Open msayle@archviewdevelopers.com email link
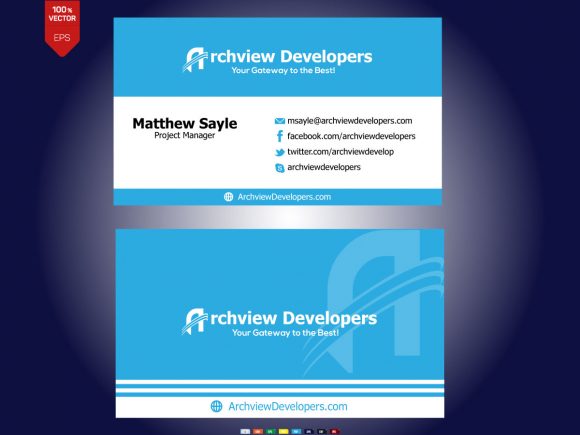Viewport: 580px width, 435px height. 350,121
